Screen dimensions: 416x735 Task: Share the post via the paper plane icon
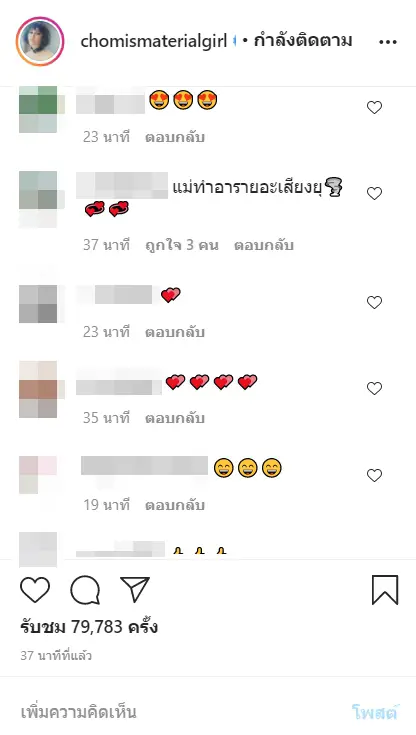tap(135, 589)
